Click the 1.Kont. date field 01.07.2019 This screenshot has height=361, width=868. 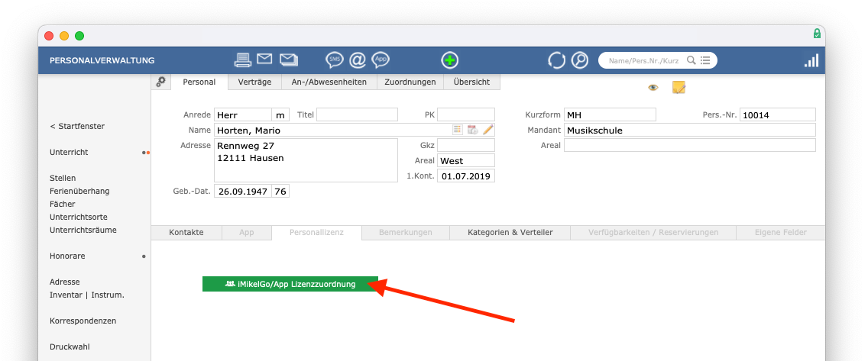pos(466,176)
